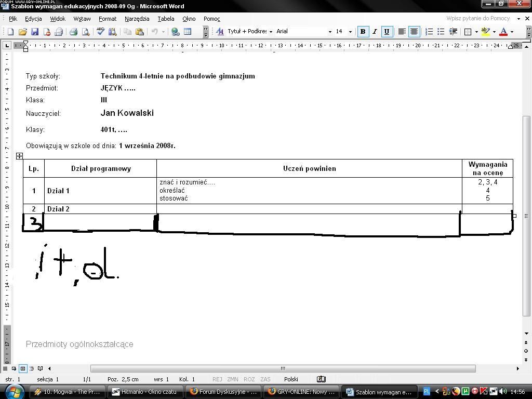Align text left
This screenshot has width=532, height=399.
coord(402,32)
